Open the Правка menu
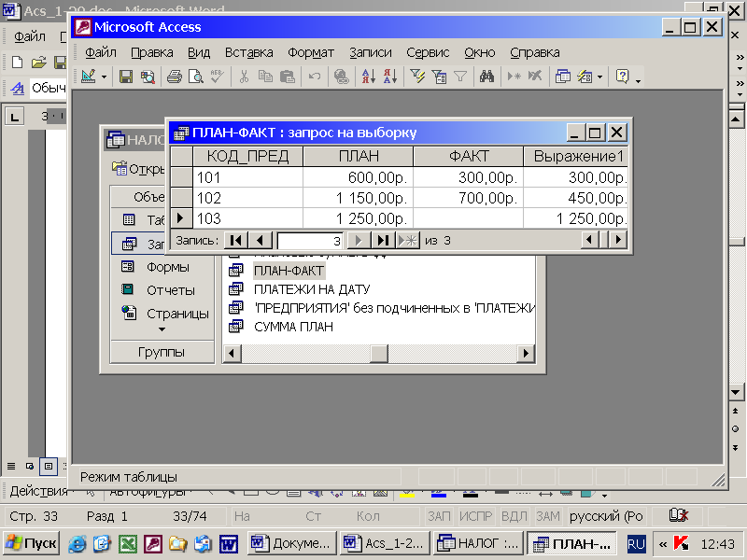747x560 pixels. [x=152, y=52]
